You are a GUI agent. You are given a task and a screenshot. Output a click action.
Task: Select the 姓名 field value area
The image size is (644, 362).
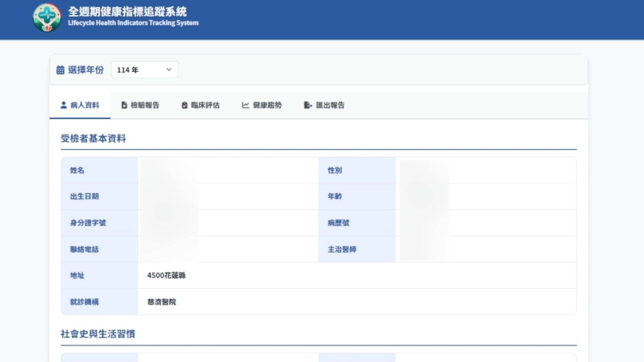click(228, 170)
